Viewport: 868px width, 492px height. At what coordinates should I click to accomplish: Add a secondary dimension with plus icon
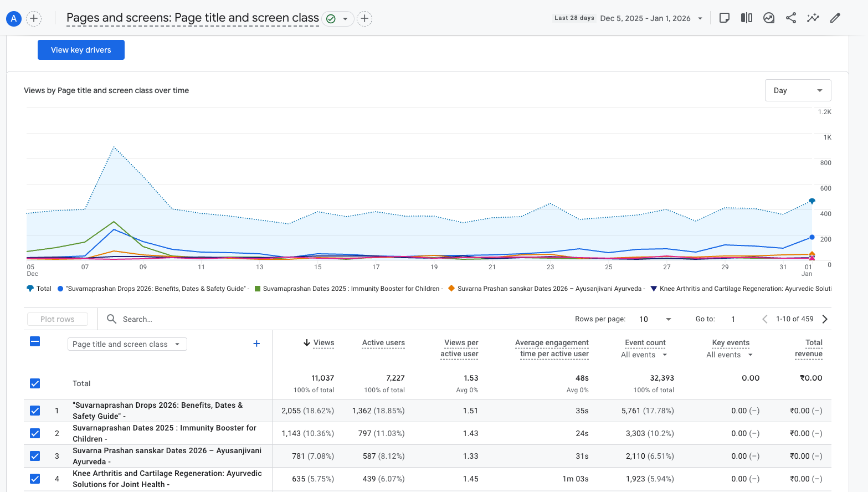[x=256, y=344]
